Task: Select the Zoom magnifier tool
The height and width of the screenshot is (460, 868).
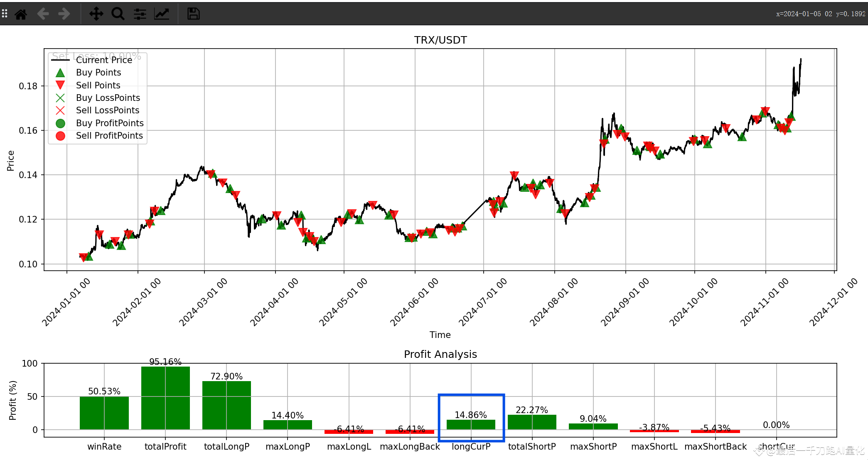Action: (118, 14)
